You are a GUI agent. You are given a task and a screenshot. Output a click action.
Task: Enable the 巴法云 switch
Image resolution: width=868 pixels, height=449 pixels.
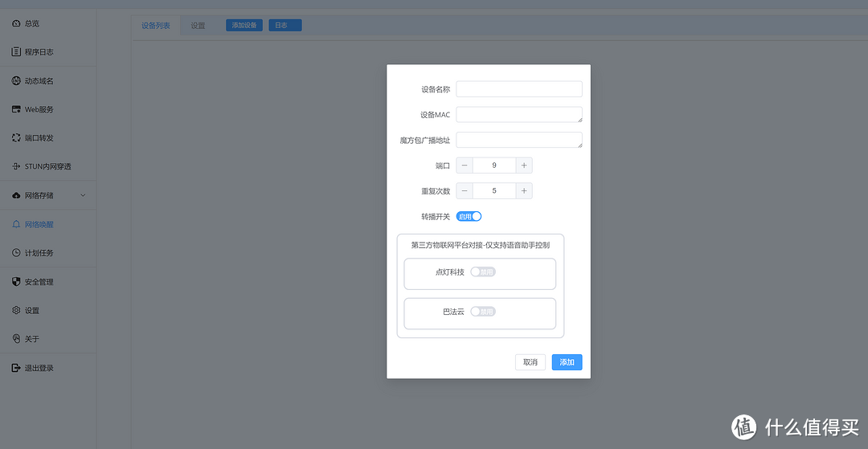click(483, 312)
